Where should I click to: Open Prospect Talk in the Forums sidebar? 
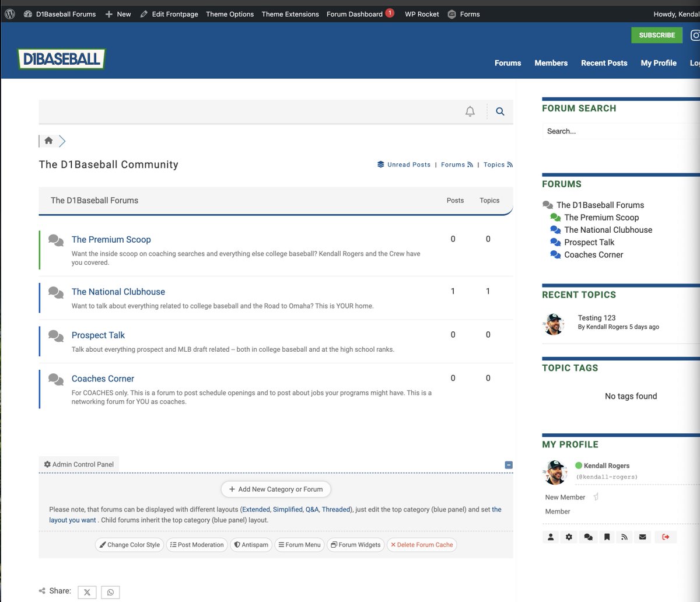point(589,242)
